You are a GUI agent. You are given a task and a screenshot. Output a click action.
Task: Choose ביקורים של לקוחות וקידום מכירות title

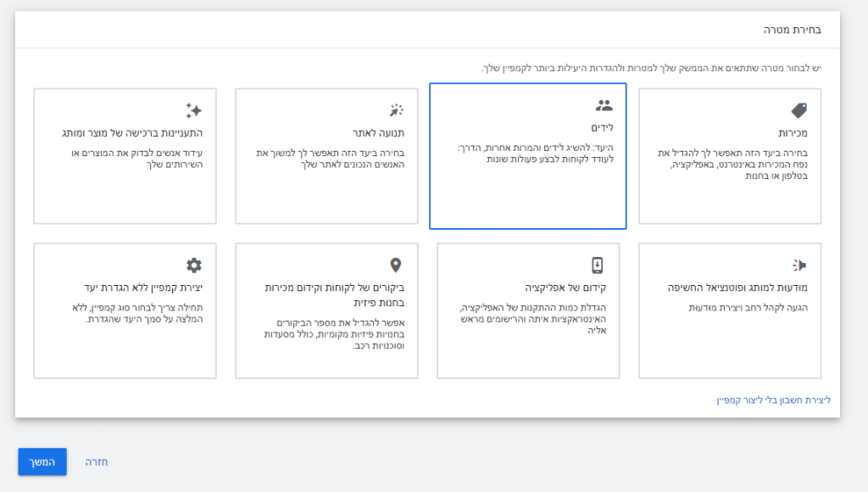[x=335, y=295]
